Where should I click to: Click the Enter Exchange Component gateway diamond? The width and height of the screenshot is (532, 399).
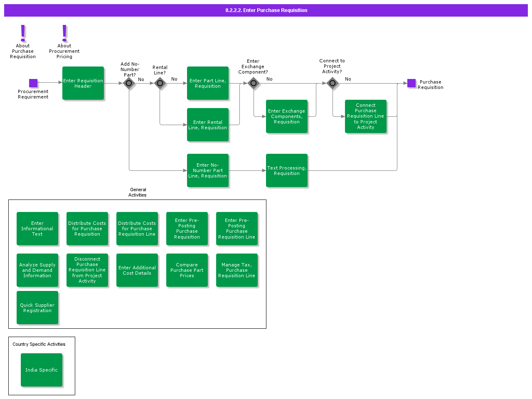[254, 83]
